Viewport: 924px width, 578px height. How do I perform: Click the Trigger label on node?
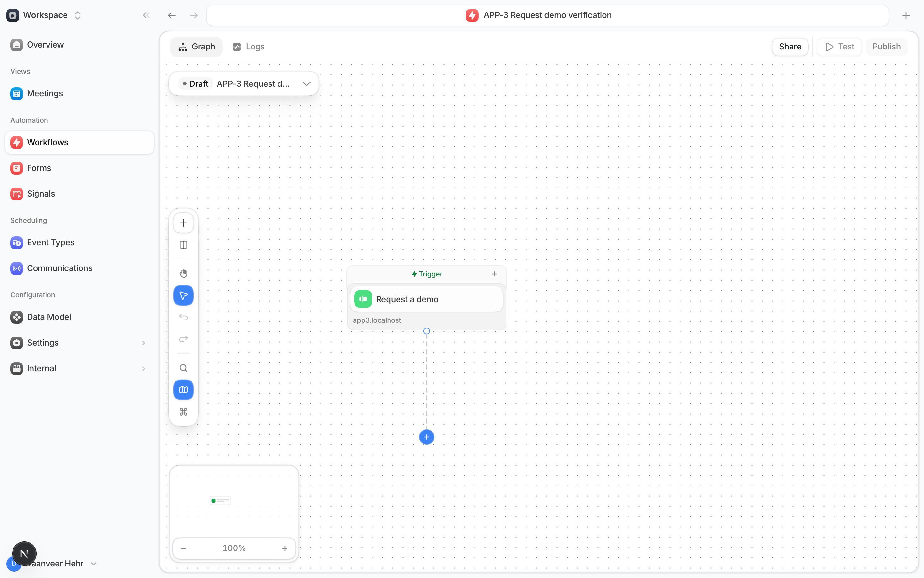[427, 274]
